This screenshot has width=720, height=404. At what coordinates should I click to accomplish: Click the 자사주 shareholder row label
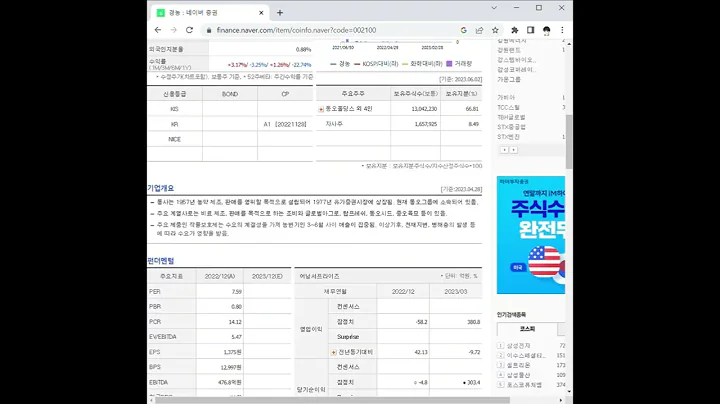click(334, 124)
